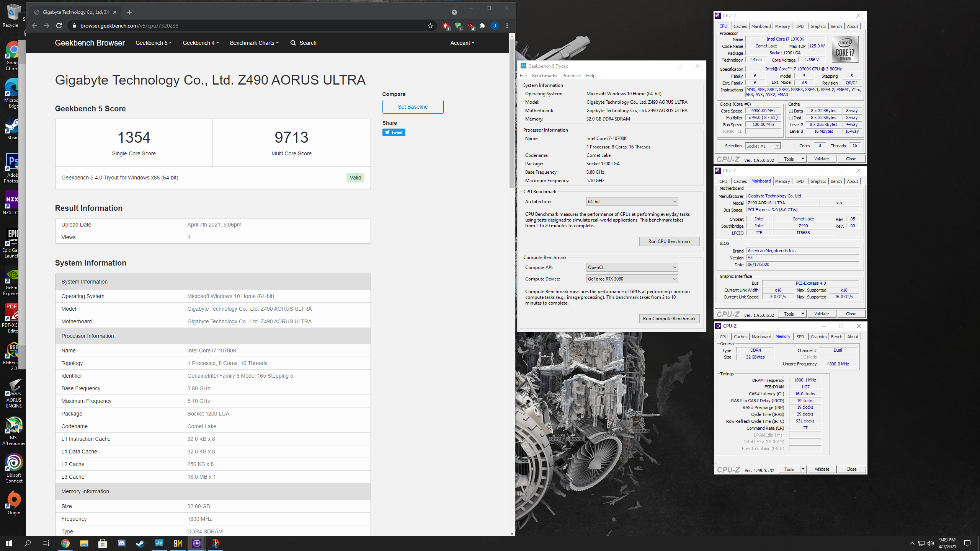Click the Geekbench page vertical scrollbar
980x551 pixels.
click(x=512, y=114)
